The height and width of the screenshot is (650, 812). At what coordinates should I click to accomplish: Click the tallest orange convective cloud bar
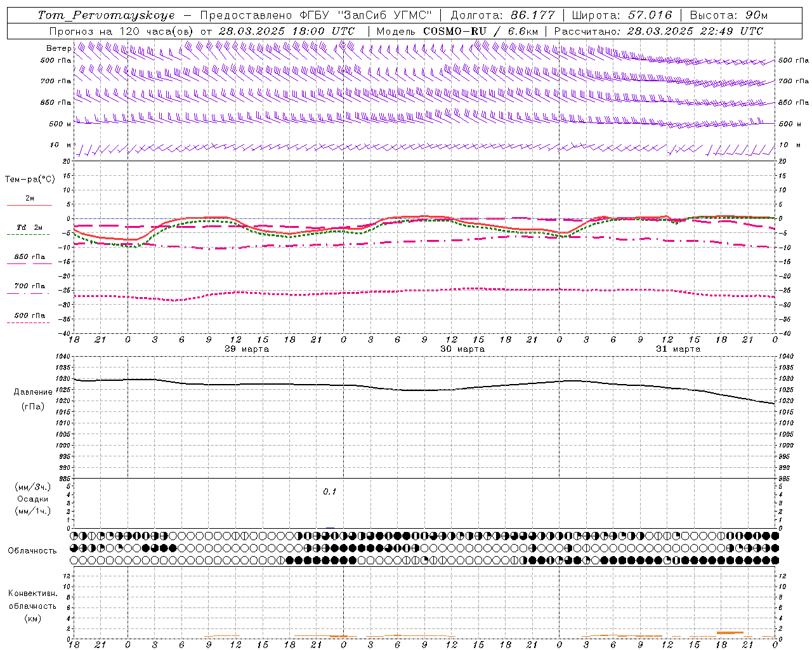[x=730, y=633]
